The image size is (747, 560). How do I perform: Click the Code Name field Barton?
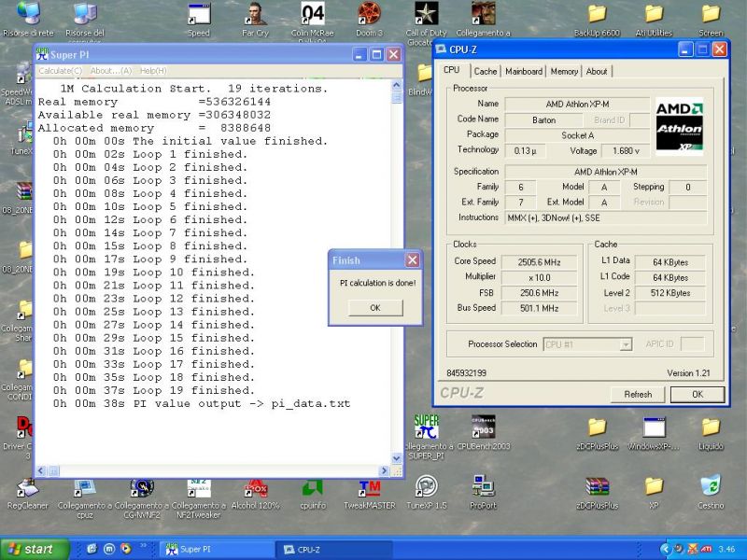544,120
